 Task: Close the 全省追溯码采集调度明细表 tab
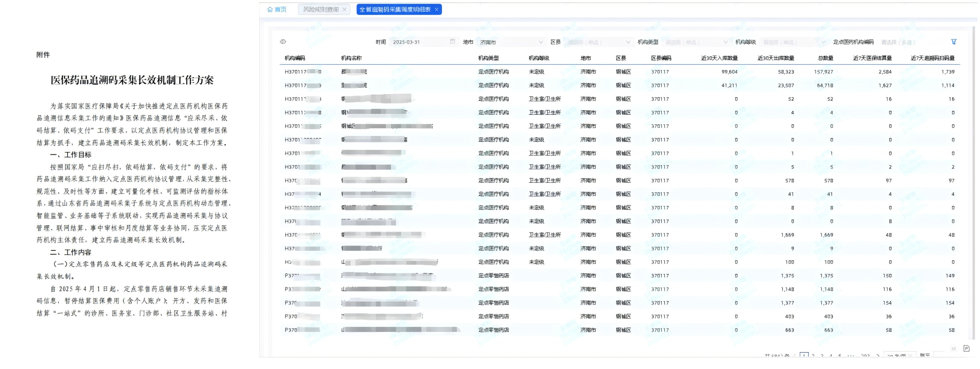(437, 10)
